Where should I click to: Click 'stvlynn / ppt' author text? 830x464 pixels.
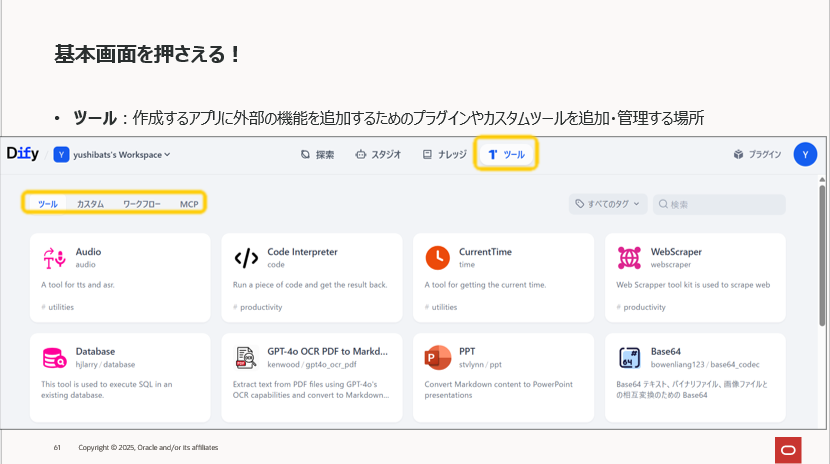480,365
